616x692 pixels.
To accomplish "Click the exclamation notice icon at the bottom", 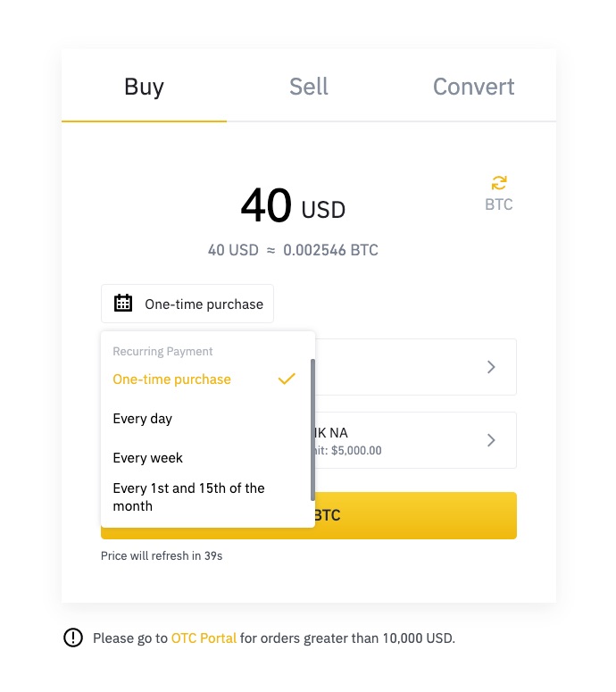I will (73, 638).
